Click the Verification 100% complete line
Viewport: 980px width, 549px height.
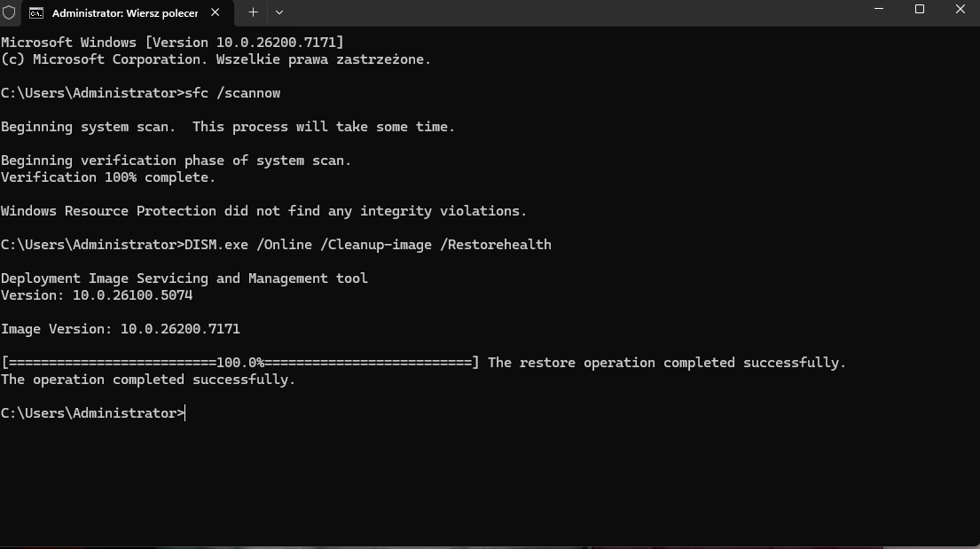tap(108, 177)
